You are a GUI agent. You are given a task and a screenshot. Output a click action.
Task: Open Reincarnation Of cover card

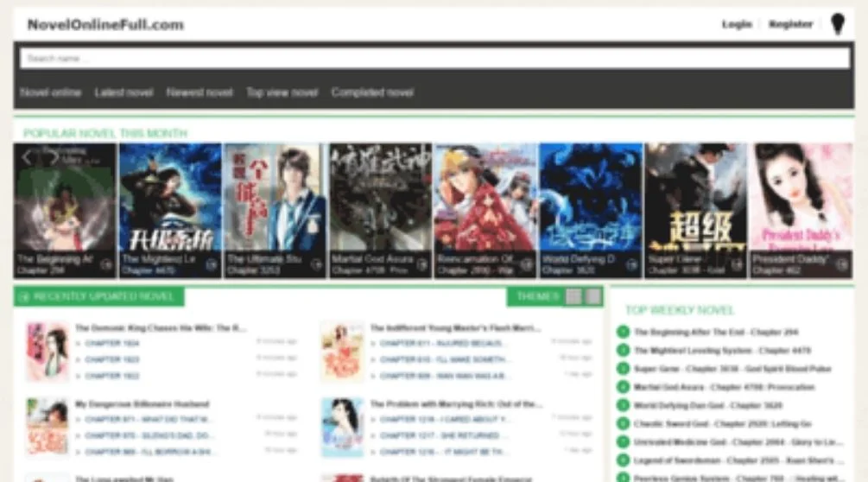point(485,210)
